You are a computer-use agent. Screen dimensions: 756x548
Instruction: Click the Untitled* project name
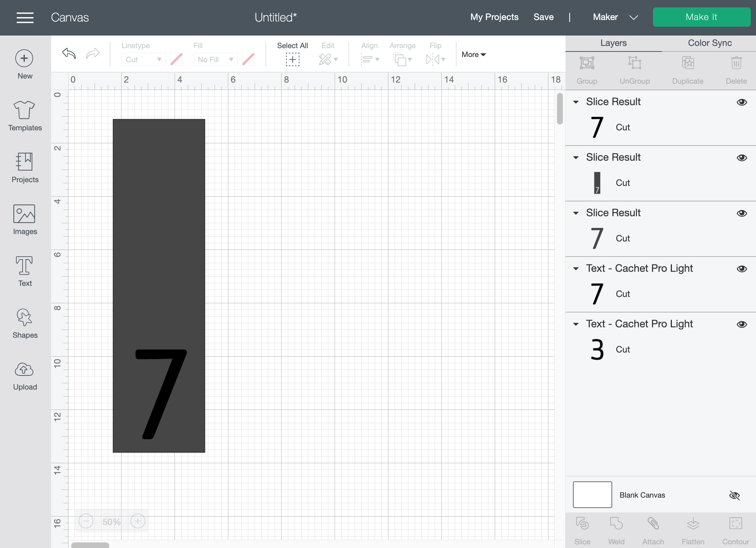click(276, 17)
